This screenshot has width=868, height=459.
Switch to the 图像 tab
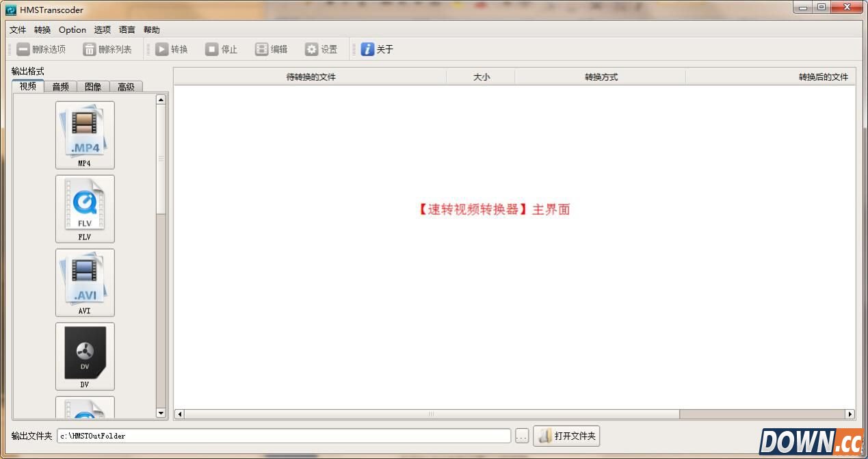[x=93, y=86]
